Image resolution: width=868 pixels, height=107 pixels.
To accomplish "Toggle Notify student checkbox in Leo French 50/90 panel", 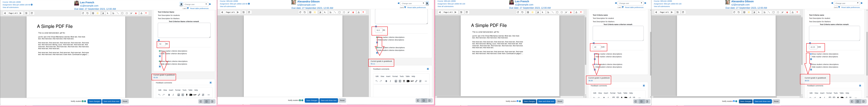I will (83, 101).
